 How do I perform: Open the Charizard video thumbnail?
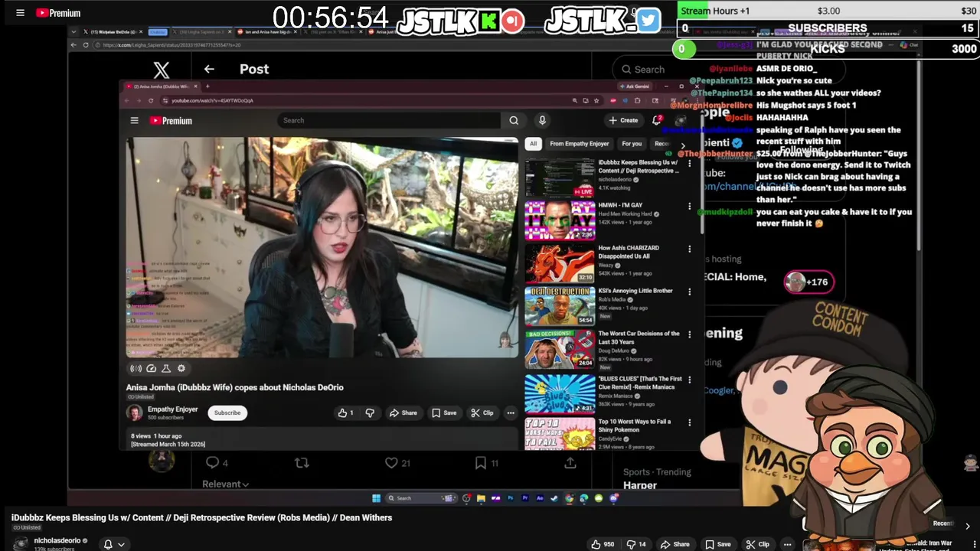point(560,263)
